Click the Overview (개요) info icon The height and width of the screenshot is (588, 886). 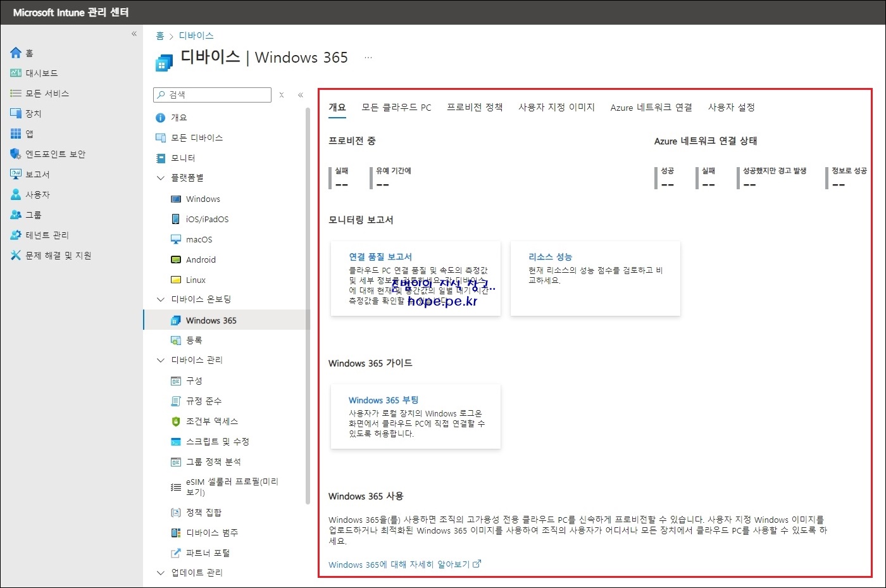(x=161, y=118)
